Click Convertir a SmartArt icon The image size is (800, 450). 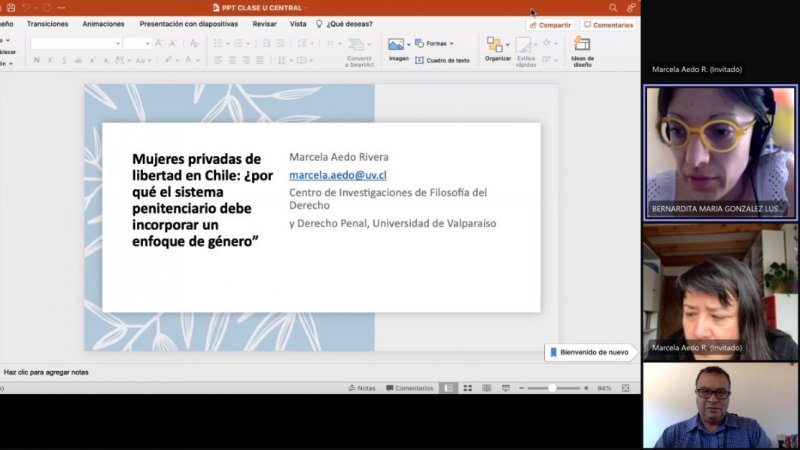358,45
